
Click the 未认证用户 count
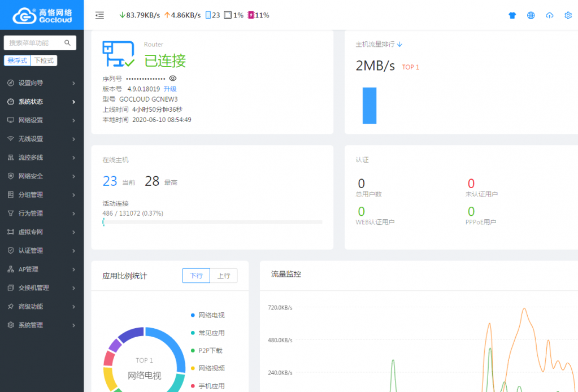click(x=471, y=183)
